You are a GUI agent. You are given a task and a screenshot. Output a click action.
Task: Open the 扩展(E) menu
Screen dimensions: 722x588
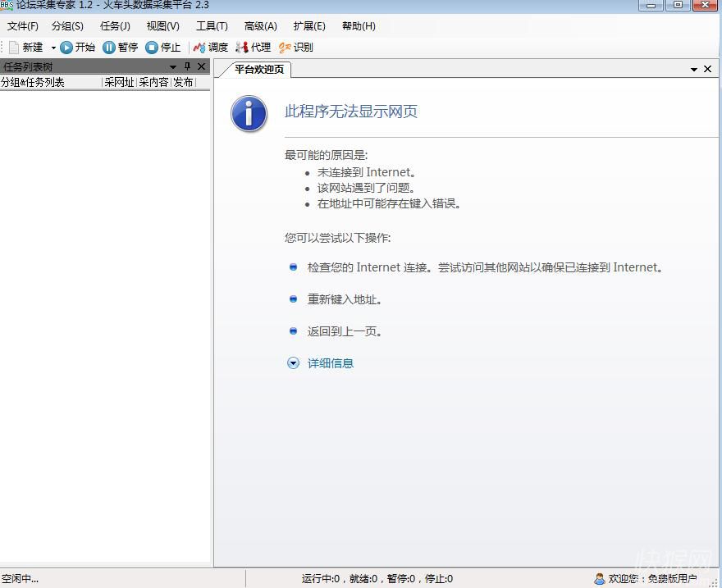[x=309, y=26]
